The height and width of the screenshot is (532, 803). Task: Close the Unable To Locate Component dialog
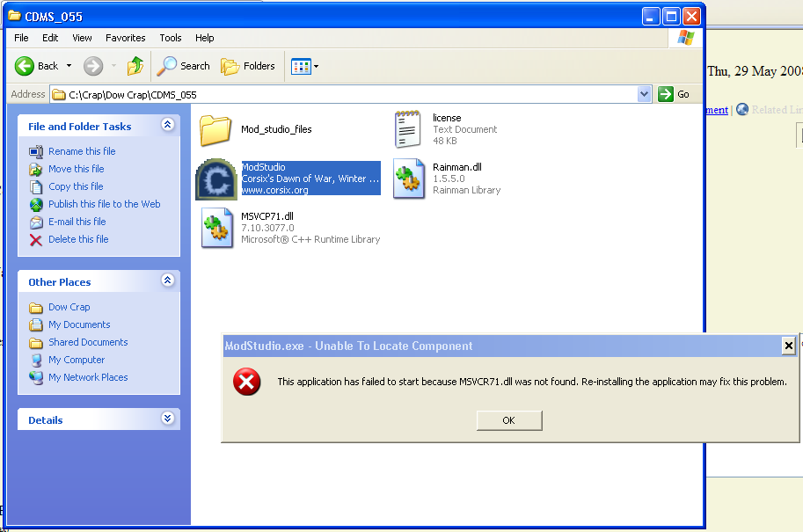(789, 346)
